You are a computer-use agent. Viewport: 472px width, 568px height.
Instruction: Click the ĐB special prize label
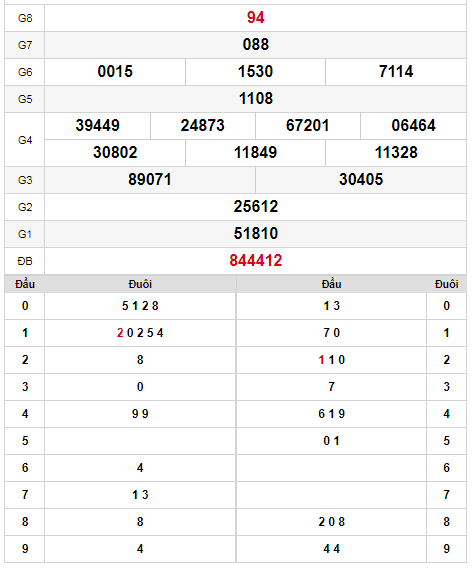coord(25,261)
